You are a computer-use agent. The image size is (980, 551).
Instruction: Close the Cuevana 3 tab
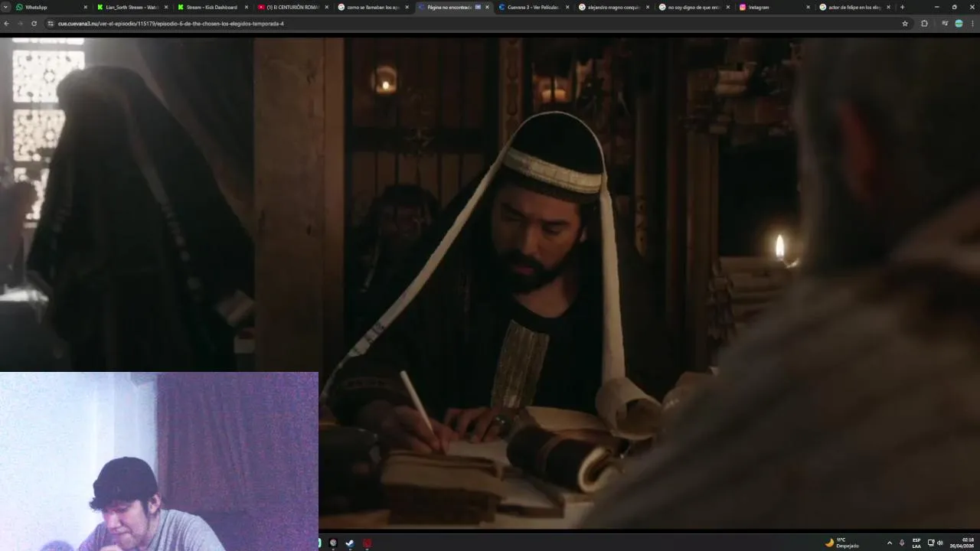click(x=567, y=7)
